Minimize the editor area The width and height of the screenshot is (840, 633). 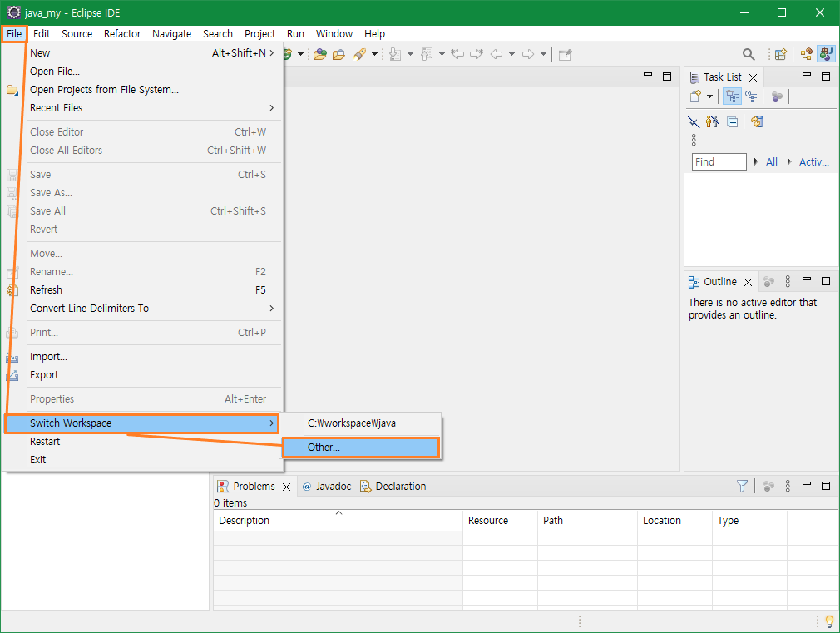coord(648,76)
